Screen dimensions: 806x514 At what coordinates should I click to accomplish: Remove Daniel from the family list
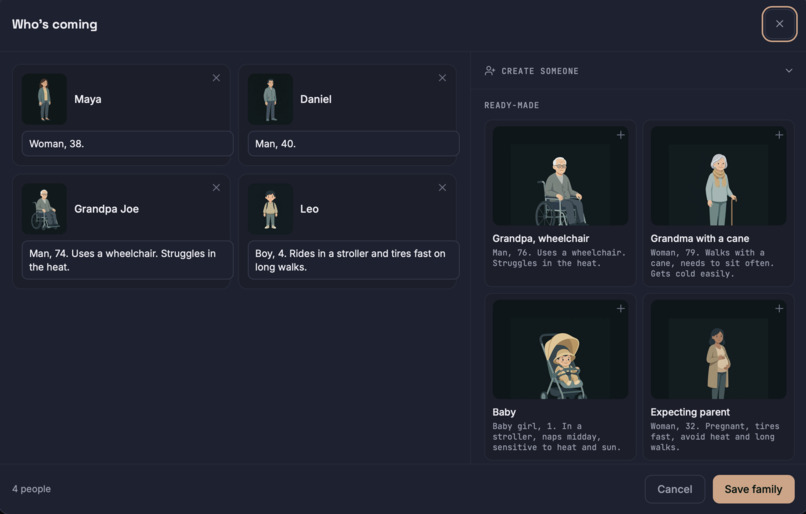click(442, 78)
